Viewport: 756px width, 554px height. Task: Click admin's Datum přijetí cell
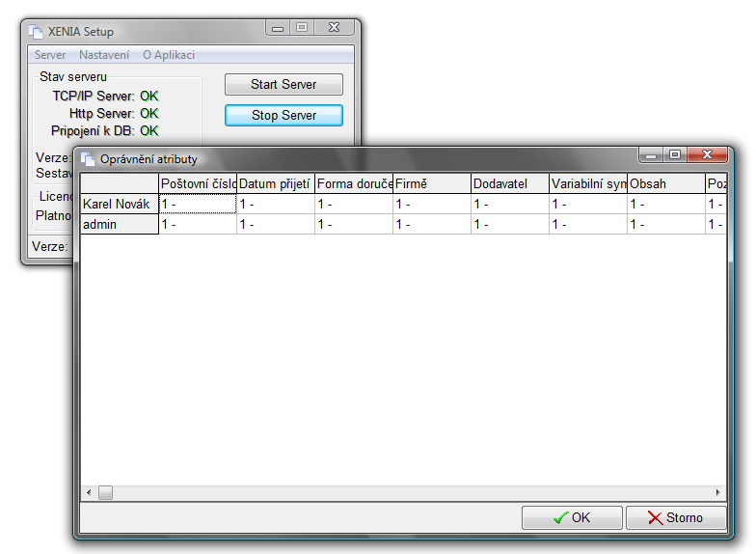pyautogui.click(x=276, y=224)
